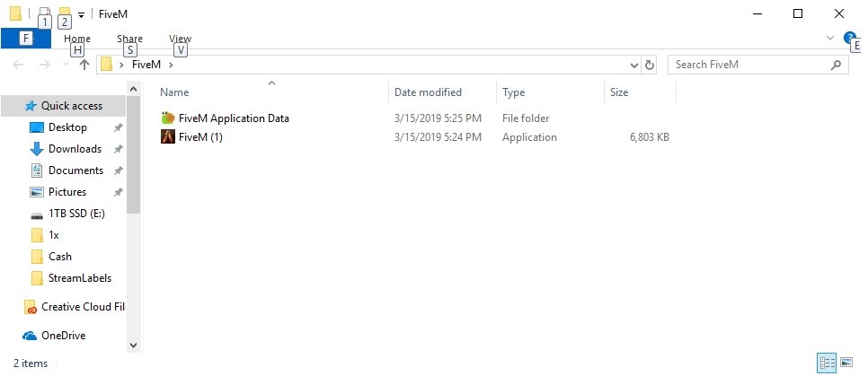
Task: Open Desktop in Quick access
Action: [x=67, y=127]
